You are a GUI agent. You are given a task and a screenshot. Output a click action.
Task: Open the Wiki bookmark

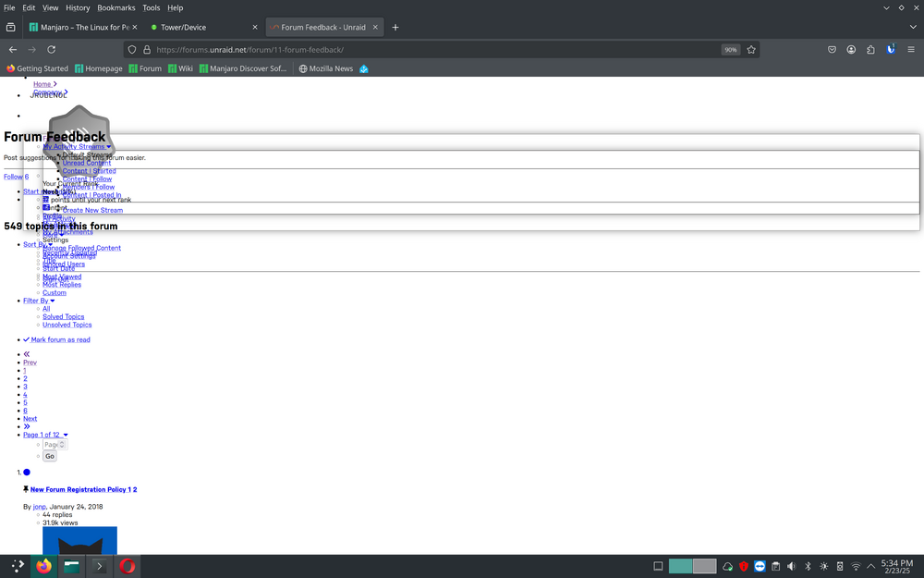tap(180, 68)
